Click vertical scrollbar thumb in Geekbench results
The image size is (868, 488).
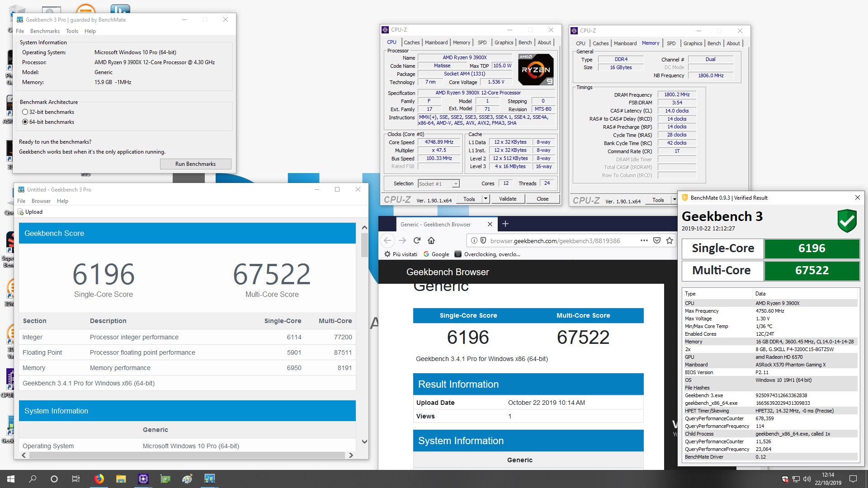tap(364, 245)
